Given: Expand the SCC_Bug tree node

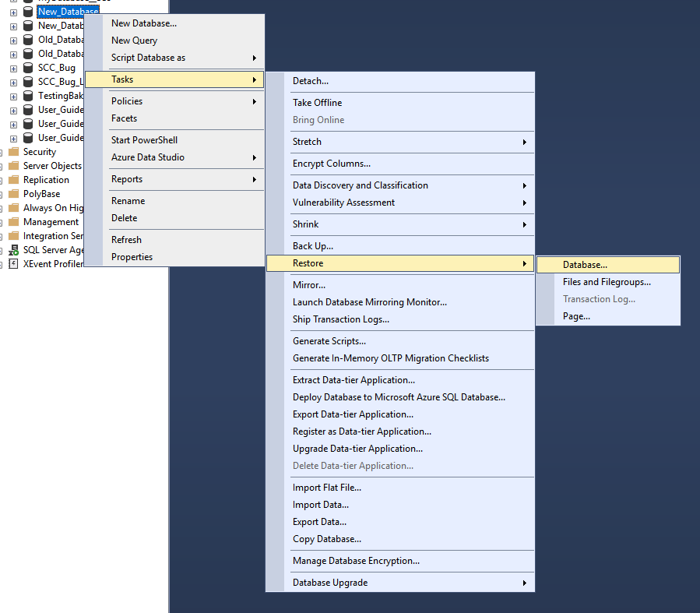Looking at the screenshot, I should coord(12,67).
